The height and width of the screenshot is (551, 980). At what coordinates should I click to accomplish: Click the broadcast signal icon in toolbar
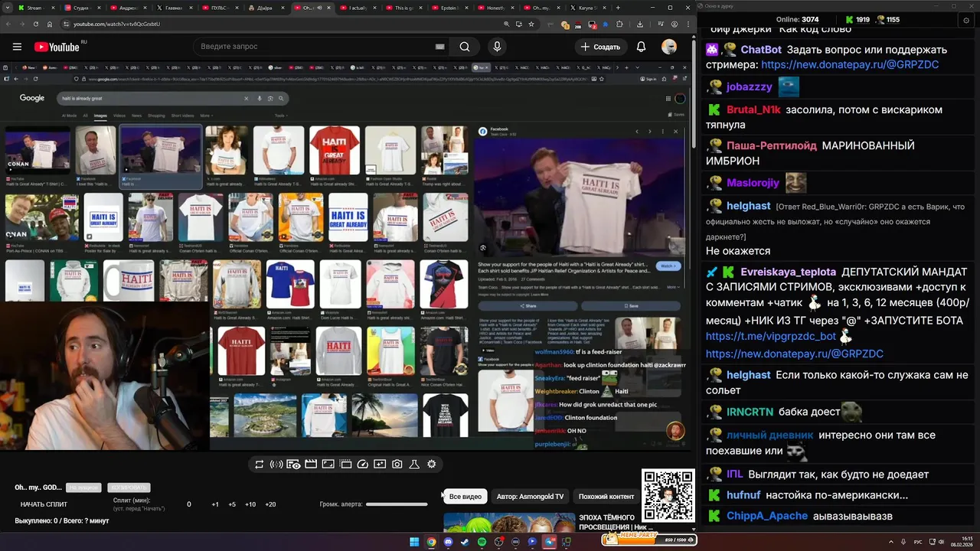[x=276, y=465]
